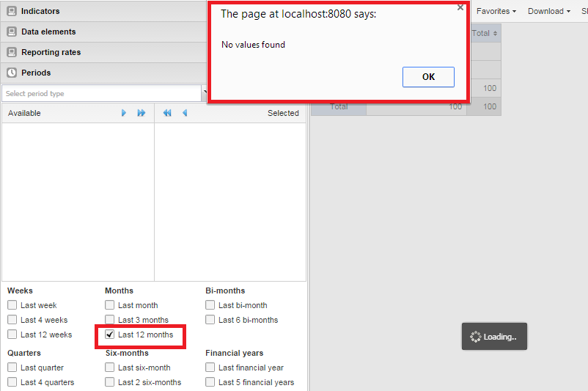Click the Weeks group heading
Viewport: 588px width, 391px height.
tap(20, 290)
